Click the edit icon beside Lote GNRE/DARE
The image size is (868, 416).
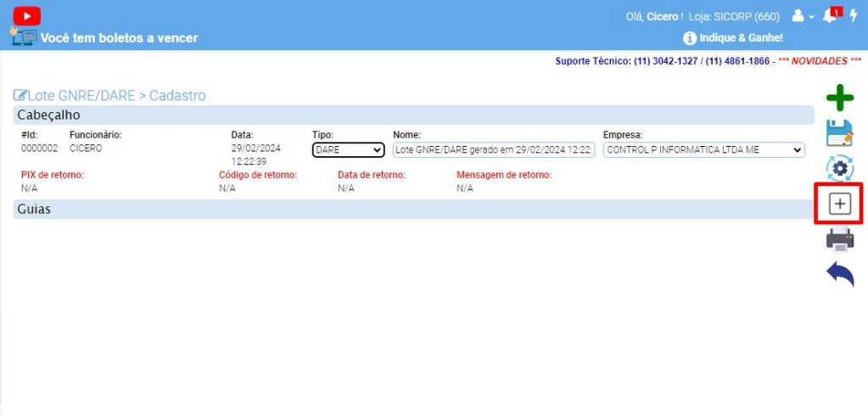pyautogui.click(x=20, y=95)
